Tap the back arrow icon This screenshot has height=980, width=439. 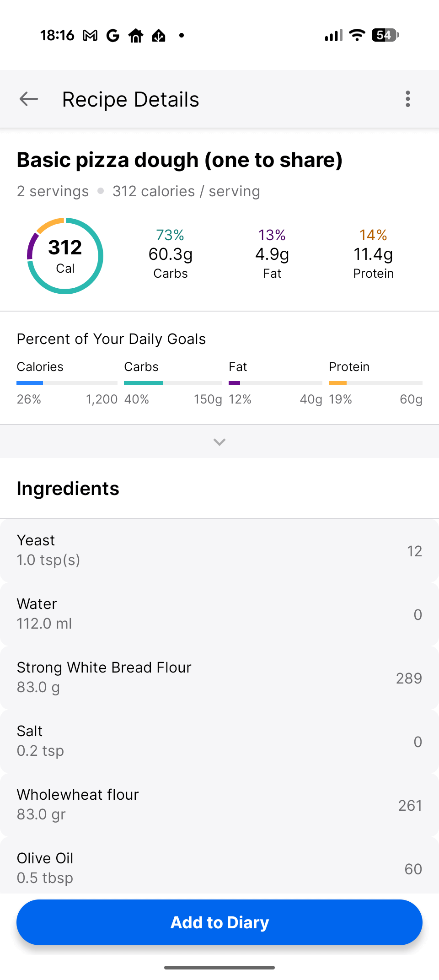[29, 99]
